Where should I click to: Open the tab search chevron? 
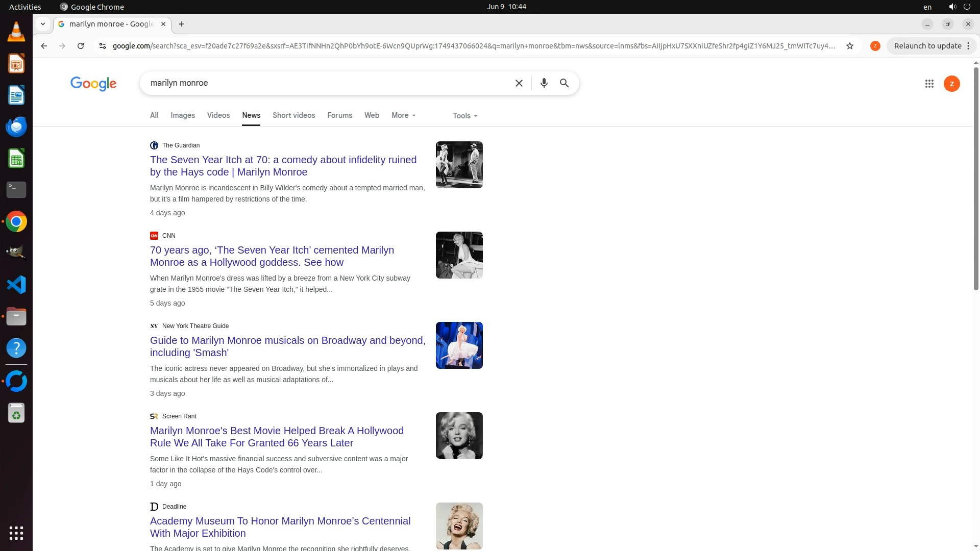pyautogui.click(x=43, y=24)
